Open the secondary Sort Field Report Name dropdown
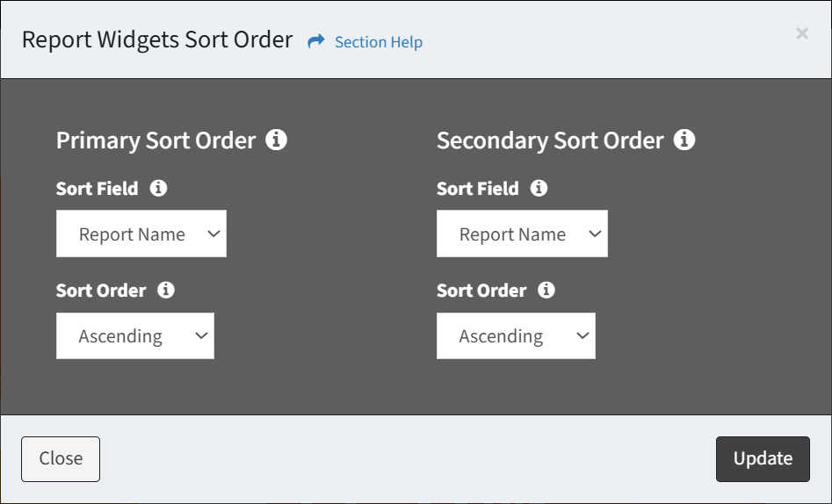 pyautogui.click(x=522, y=234)
